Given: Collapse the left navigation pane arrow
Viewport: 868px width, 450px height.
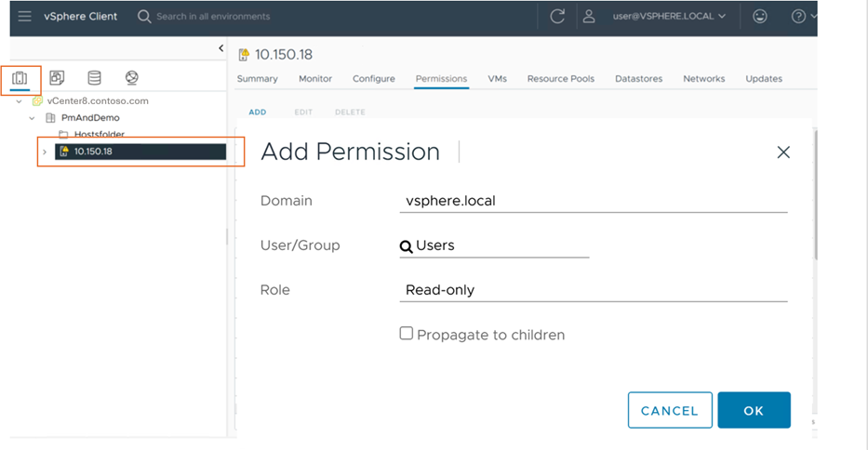Looking at the screenshot, I should tap(220, 48).
